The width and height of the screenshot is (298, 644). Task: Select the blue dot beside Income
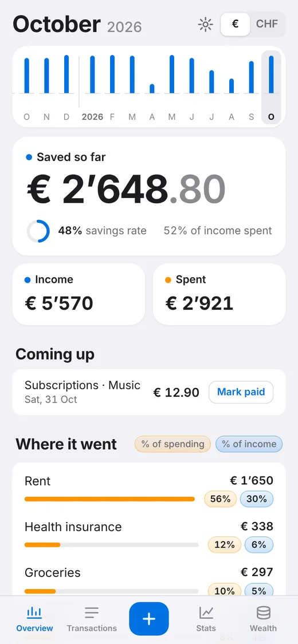click(28, 280)
